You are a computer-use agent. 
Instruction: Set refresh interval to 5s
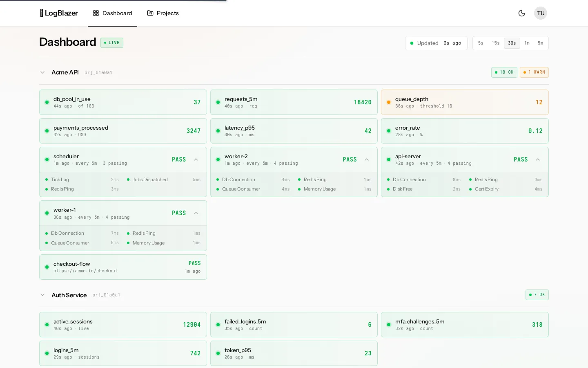point(481,43)
